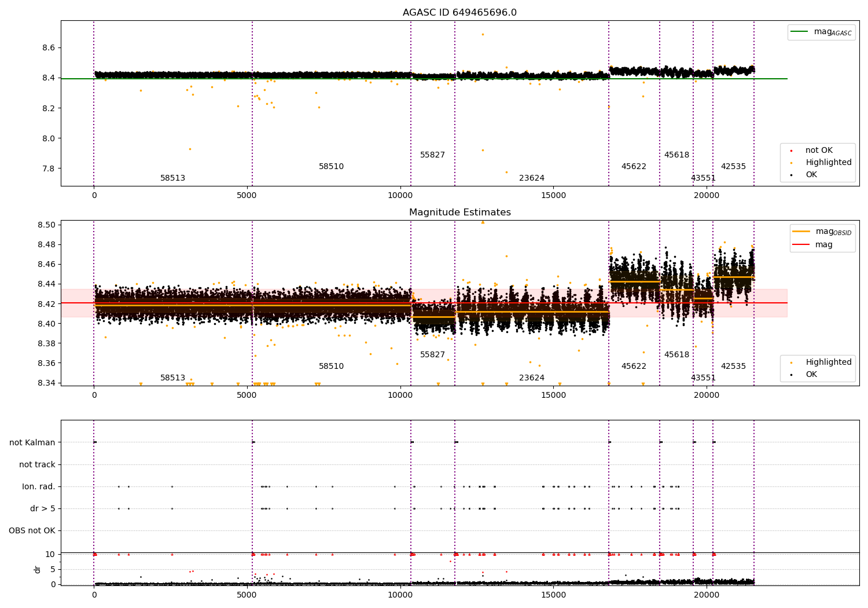Image resolution: width=868 pixels, height=608 pixels.
Task: Click OBSID label 58510 in Magnitude Estimates plot
Action: coord(331,367)
